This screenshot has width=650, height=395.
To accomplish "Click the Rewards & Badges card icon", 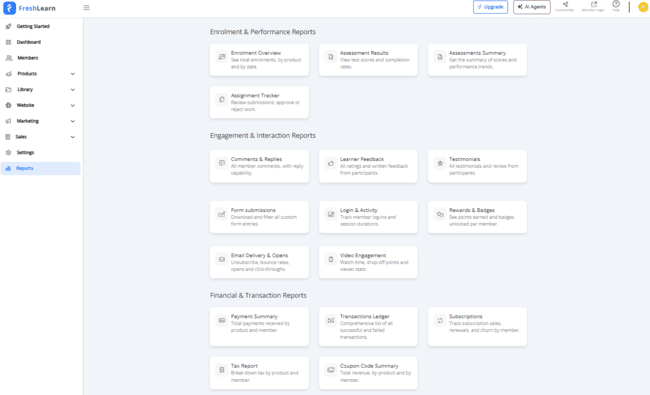I will tap(440, 214).
